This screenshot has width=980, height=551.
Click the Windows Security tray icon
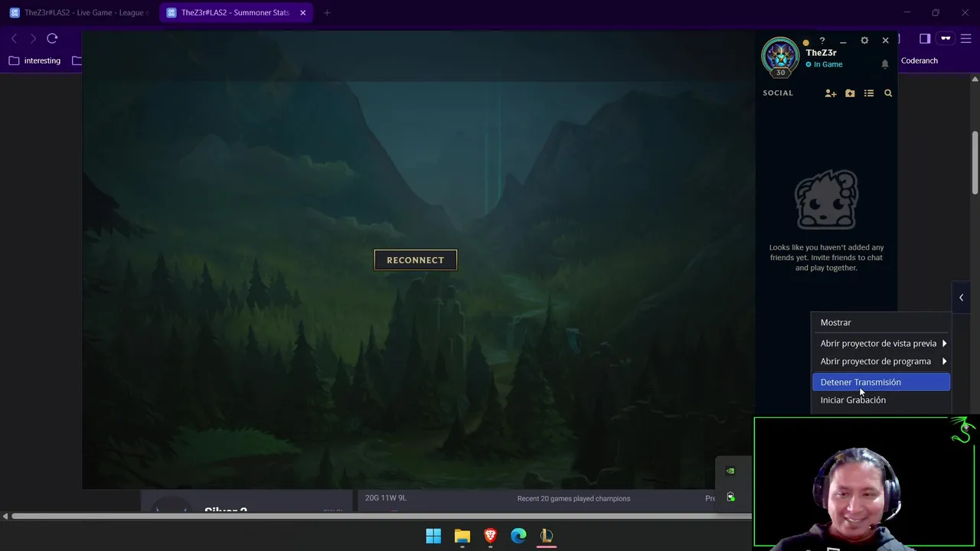[x=730, y=497]
